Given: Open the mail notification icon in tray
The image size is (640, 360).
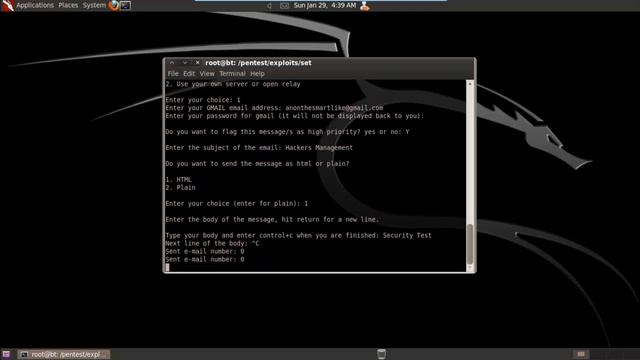Looking at the screenshot, I should point(284,6).
